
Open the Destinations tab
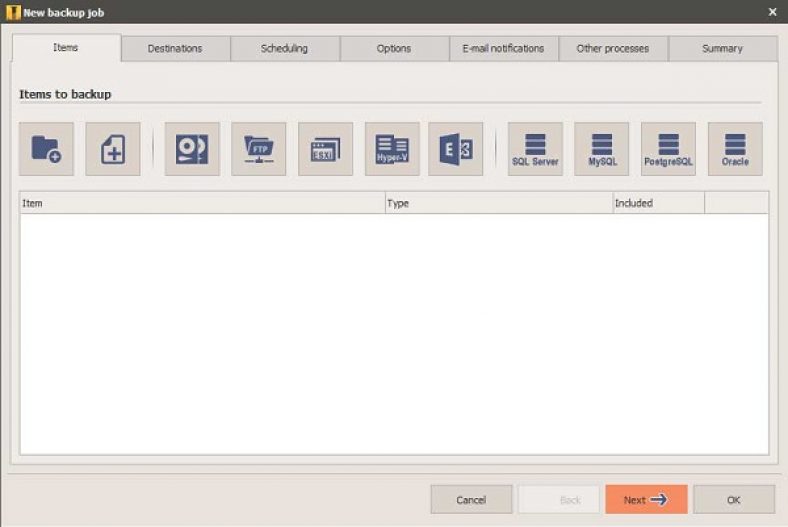point(175,49)
